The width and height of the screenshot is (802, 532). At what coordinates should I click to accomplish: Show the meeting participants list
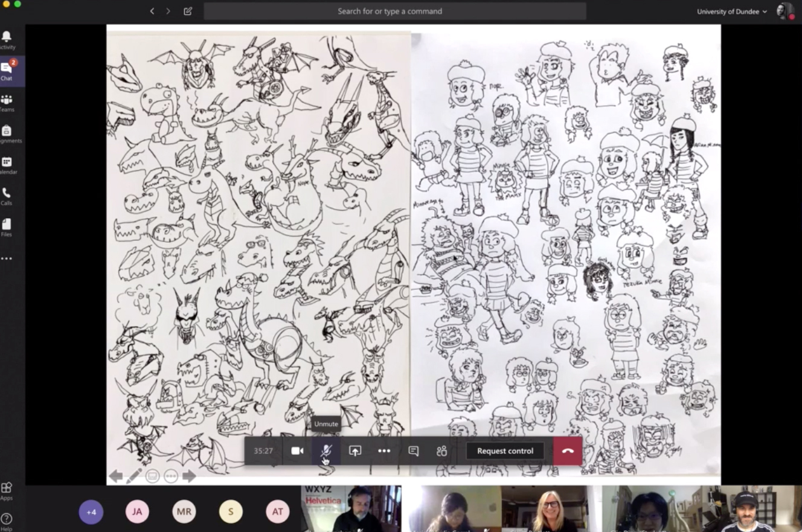(441, 450)
